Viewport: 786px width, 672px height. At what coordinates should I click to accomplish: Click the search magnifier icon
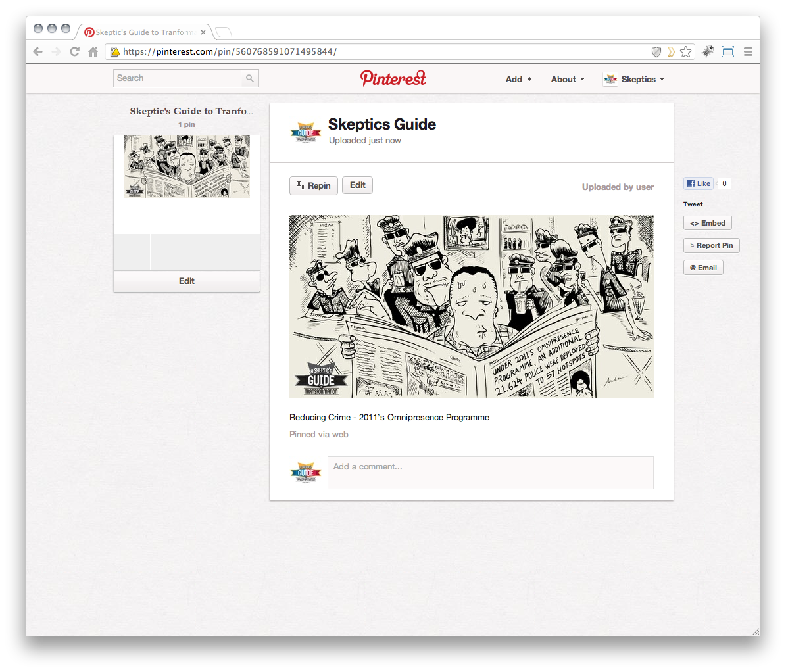point(250,78)
